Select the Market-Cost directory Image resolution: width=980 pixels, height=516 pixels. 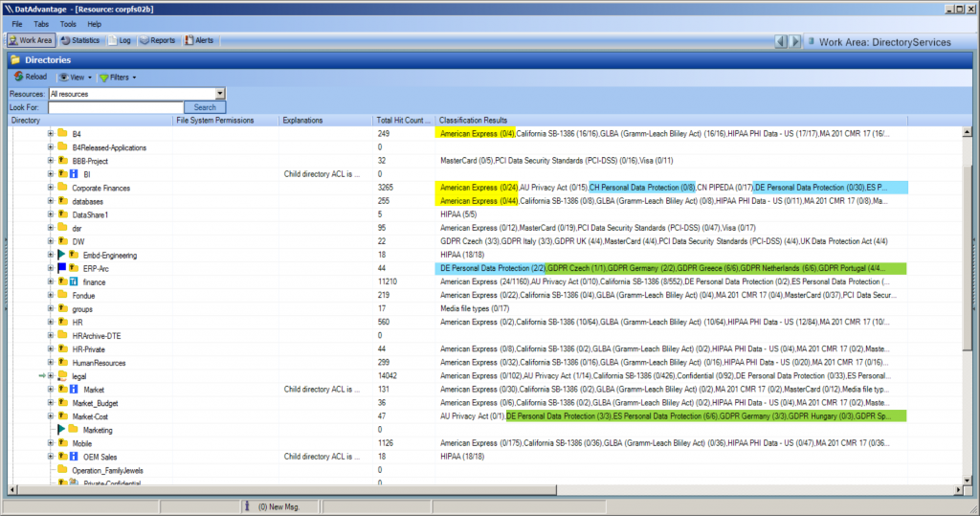[90, 416]
